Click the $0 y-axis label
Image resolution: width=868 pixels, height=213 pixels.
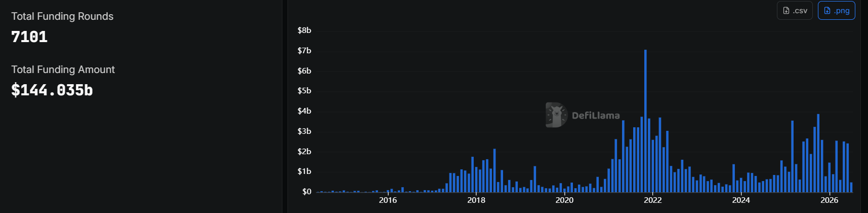point(307,192)
